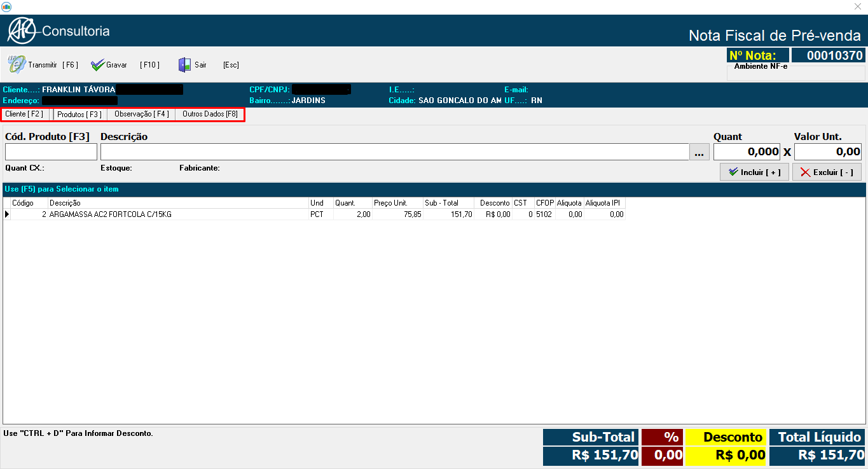Click the Total Líquido R$ 151,70 value
The width and height of the screenshot is (868, 469).
817,455
